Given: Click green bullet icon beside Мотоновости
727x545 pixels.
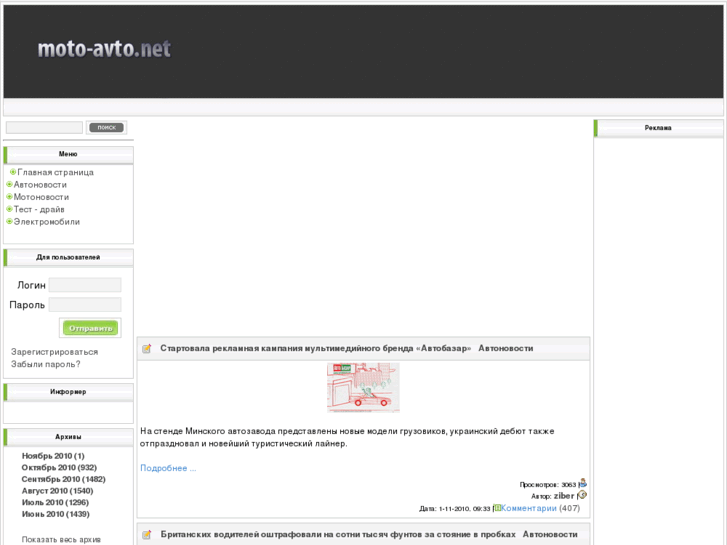Looking at the screenshot, I should 9,197.
